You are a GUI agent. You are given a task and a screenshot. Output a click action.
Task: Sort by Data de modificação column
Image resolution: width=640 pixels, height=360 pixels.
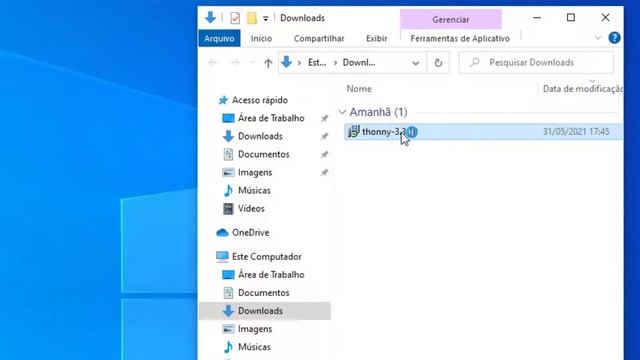[x=582, y=89]
